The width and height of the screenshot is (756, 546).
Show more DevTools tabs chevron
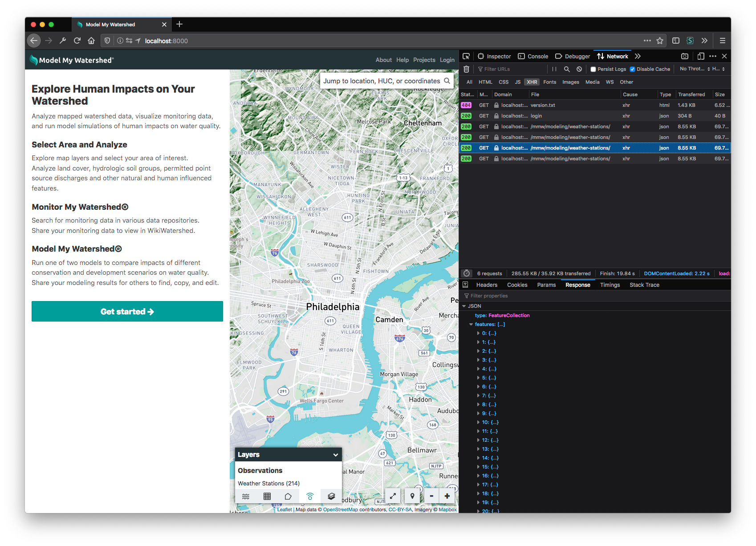(638, 56)
